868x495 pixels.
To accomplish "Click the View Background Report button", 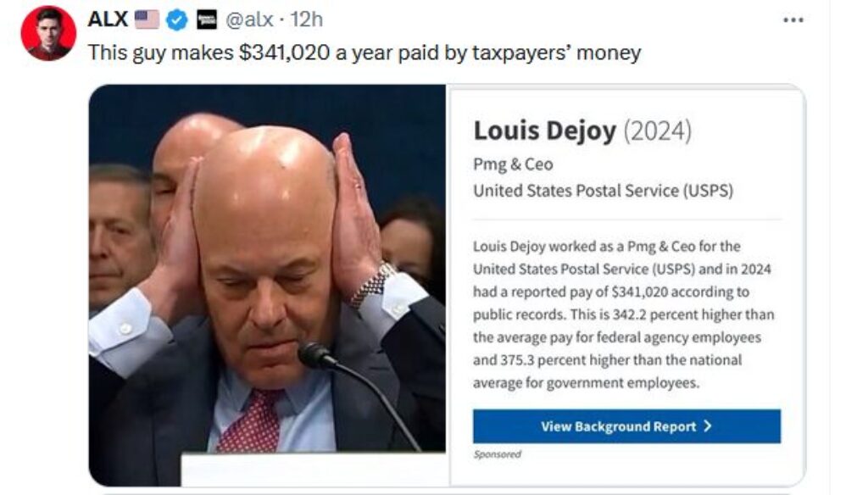I will (x=626, y=426).
